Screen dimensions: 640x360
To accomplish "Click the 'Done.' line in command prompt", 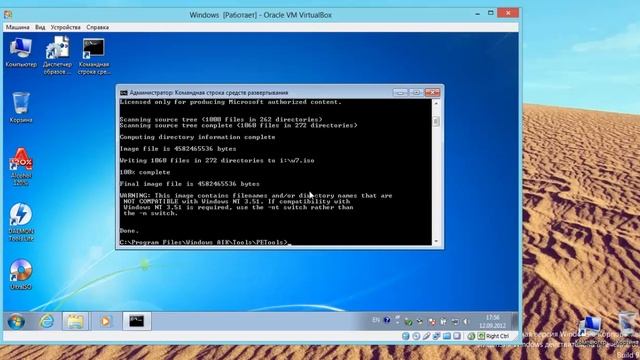I will click(129, 231).
